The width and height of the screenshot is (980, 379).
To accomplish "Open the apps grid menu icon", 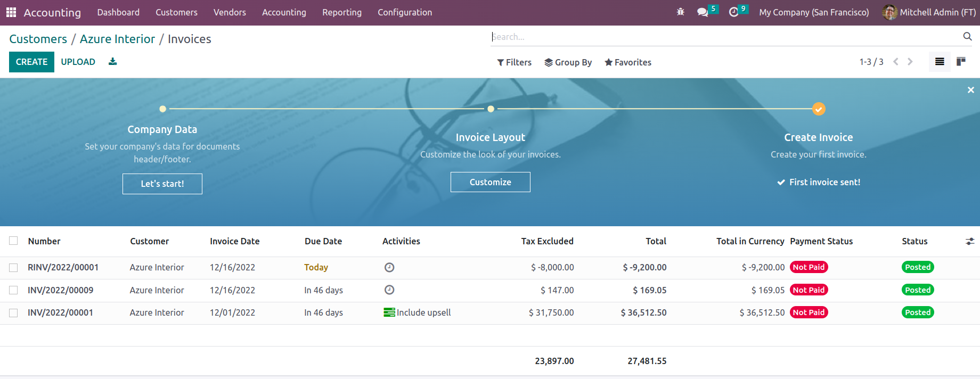I will (11, 12).
